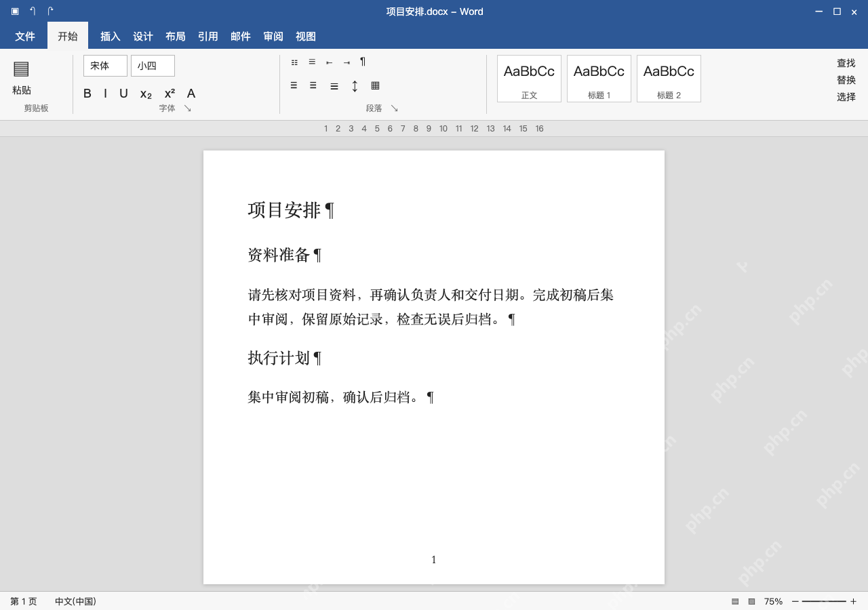The height and width of the screenshot is (610, 868).
Task: Open the 段落 dialog launcher arrow
Action: coord(394,108)
